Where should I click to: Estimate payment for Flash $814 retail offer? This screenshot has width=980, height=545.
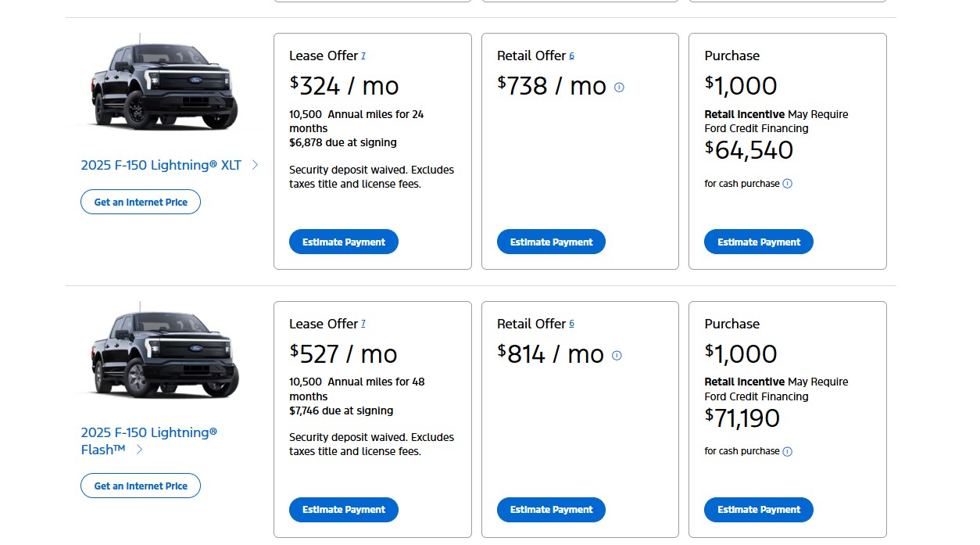tap(551, 510)
